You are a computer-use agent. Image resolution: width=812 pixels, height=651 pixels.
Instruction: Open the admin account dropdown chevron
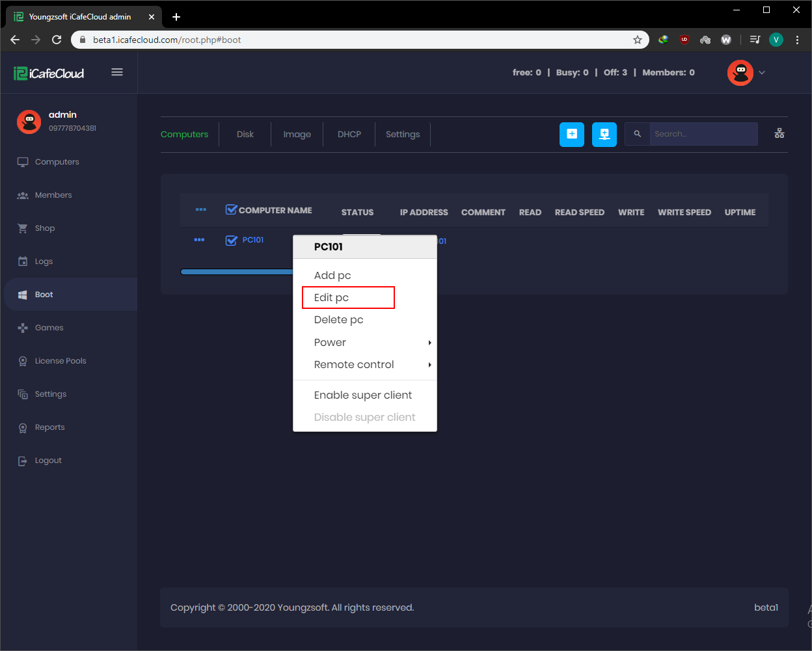tap(762, 72)
